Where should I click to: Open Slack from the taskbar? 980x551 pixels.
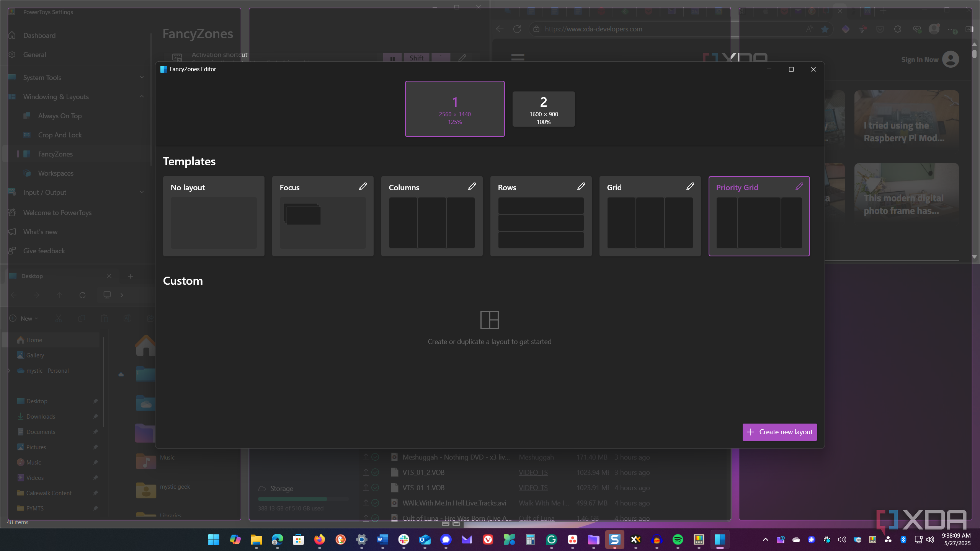[x=403, y=540]
